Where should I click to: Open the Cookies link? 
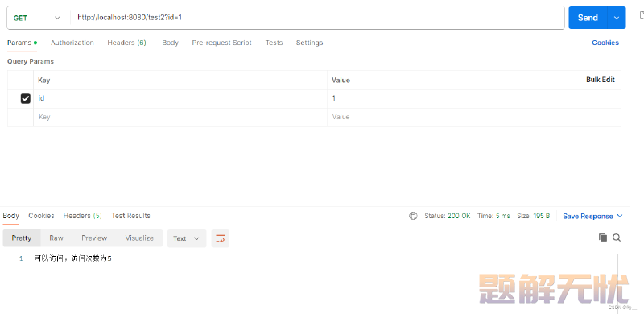[605, 43]
